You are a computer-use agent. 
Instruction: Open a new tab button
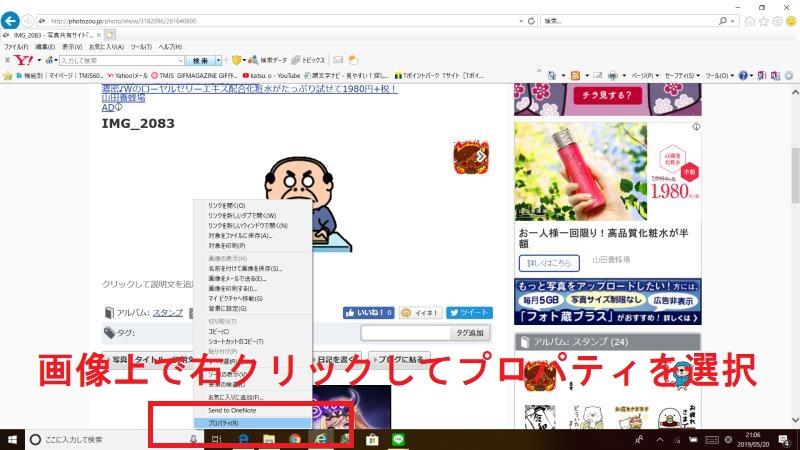109,35
